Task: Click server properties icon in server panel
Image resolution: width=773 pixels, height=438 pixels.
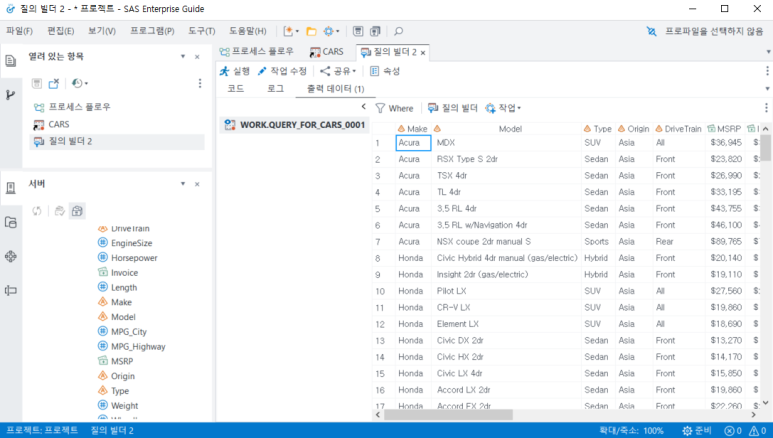Action: coord(77,211)
